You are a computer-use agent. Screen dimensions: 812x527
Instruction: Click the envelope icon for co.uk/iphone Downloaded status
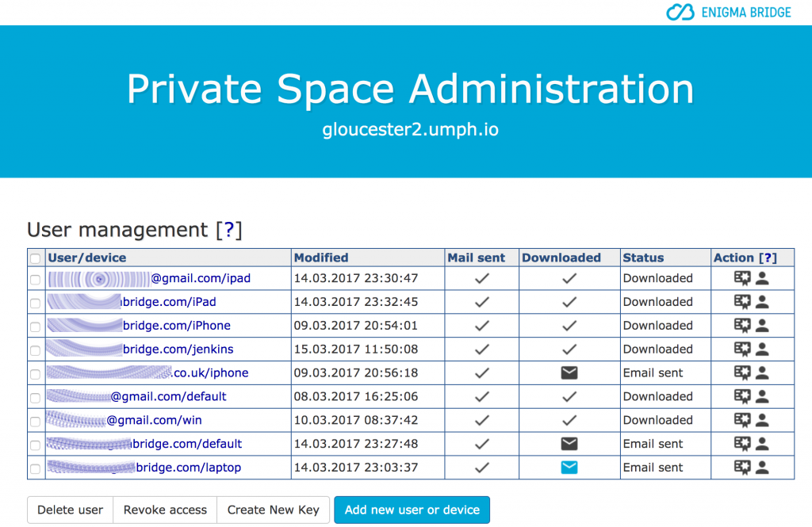569,372
